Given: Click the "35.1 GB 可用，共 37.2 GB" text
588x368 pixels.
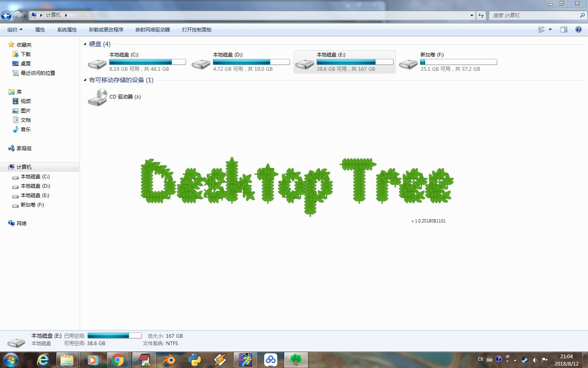Looking at the screenshot, I should coord(450,69).
